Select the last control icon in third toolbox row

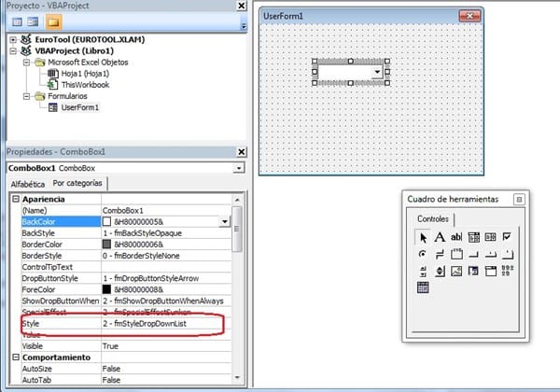508,271
